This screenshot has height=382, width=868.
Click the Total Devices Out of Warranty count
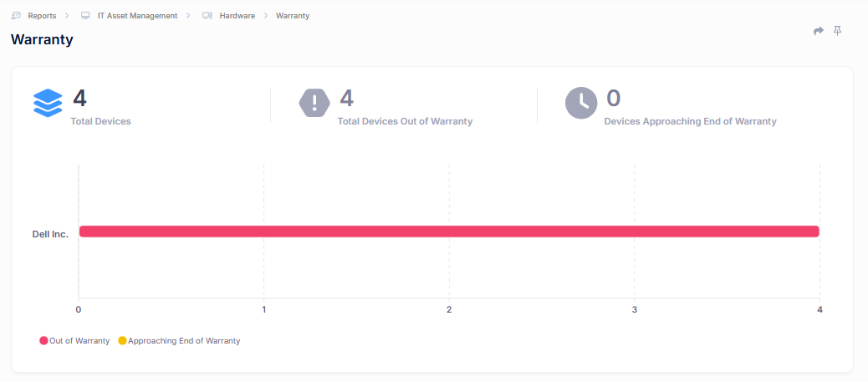346,99
